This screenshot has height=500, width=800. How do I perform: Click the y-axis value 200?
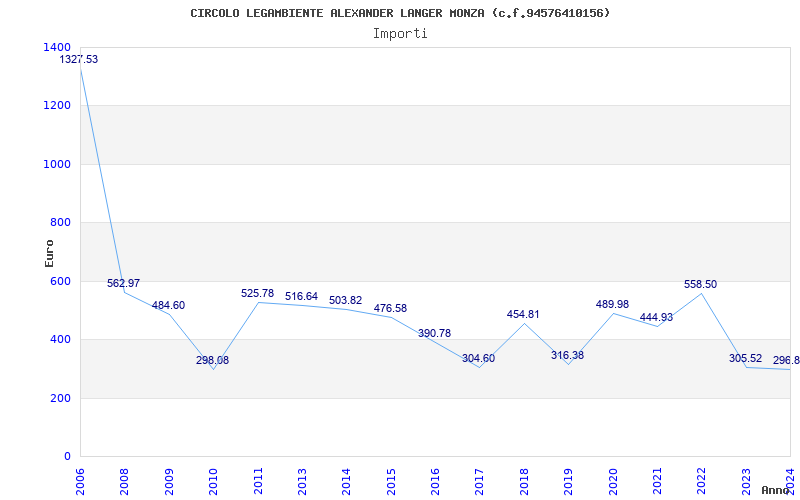click(60, 398)
